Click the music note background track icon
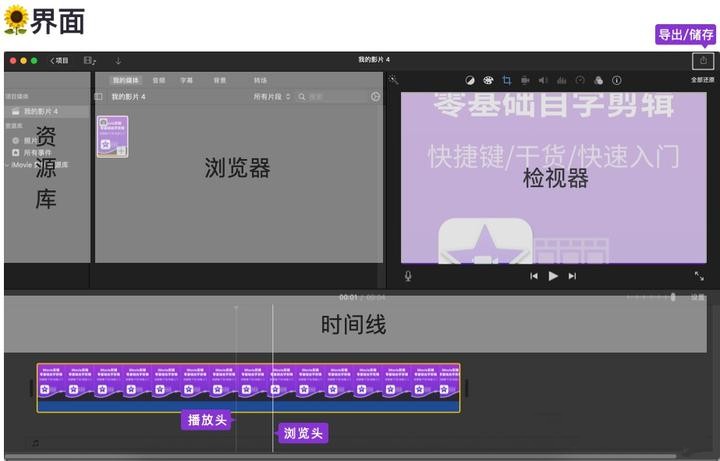 (x=35, y=443)
